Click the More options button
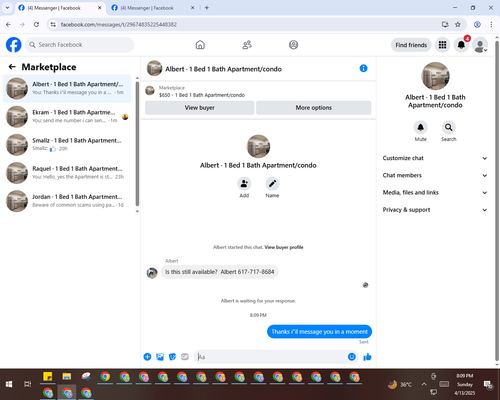The width and height of the screenshot is (500, 400). click(314, 108)
